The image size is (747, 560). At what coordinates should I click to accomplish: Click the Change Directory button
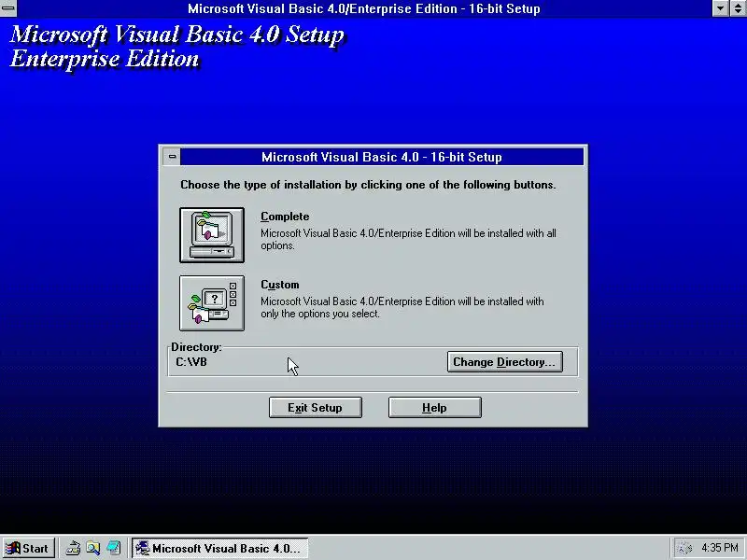click(504, 362)
